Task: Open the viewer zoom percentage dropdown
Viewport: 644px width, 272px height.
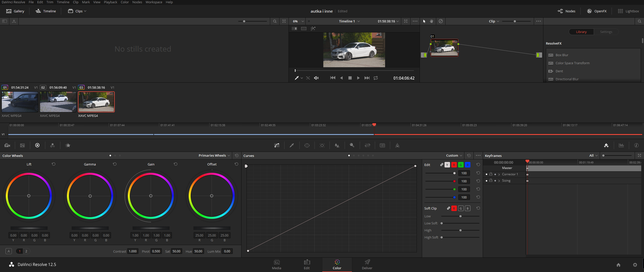Action: 298,21
